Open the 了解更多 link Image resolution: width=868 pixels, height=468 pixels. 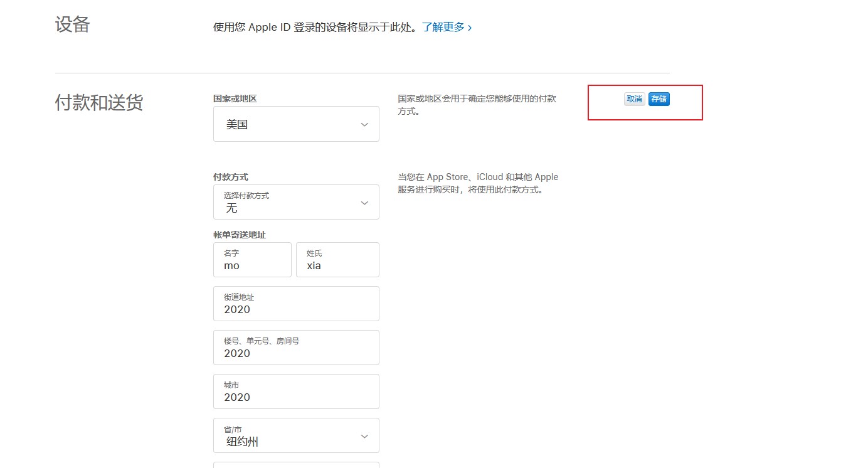point(447,27)
